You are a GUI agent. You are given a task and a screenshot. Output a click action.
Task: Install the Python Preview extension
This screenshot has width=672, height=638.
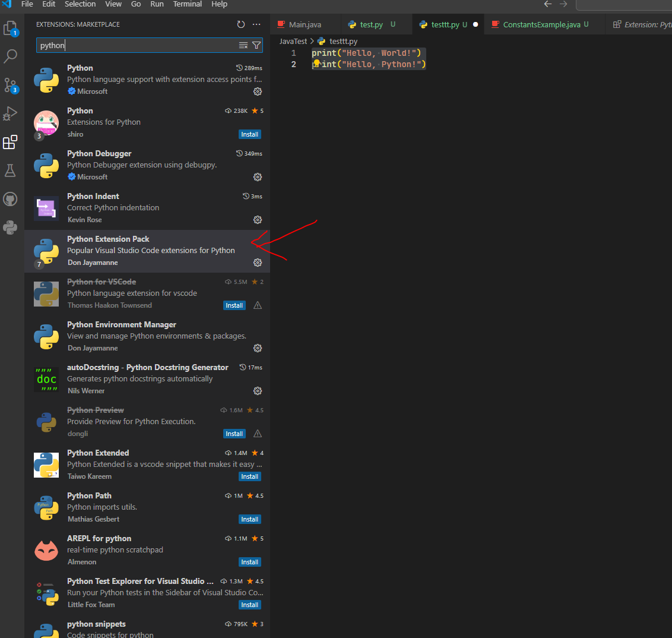tap(234, 434)
